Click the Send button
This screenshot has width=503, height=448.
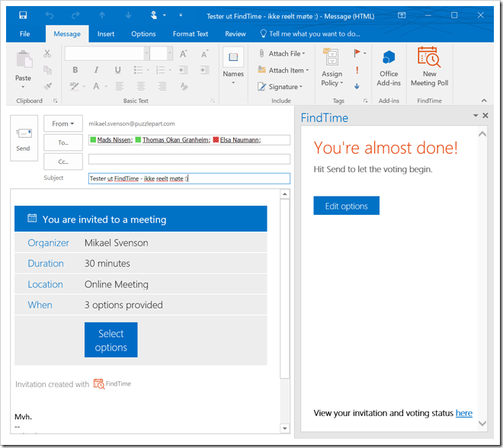click(24, 138)
